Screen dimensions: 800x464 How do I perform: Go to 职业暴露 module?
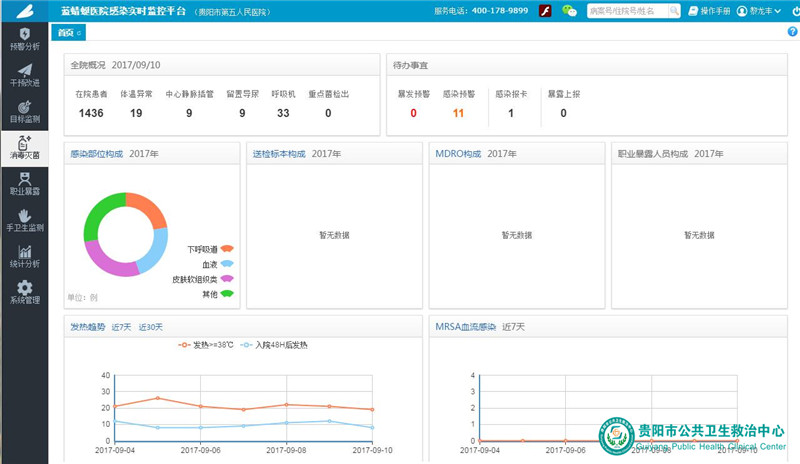pos(24,182)
